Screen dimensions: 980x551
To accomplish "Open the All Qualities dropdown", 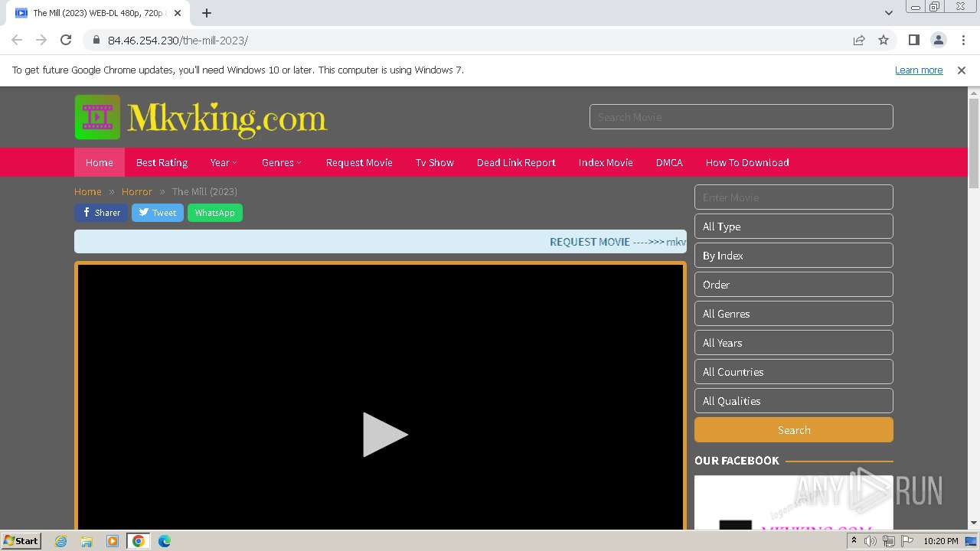I will coord(794,400).
